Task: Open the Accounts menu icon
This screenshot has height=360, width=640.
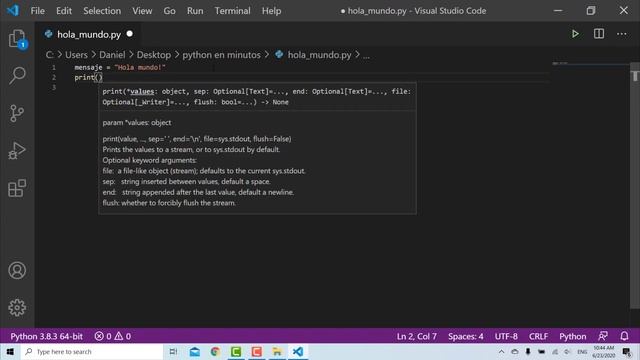Action: [x=17, y=271]
